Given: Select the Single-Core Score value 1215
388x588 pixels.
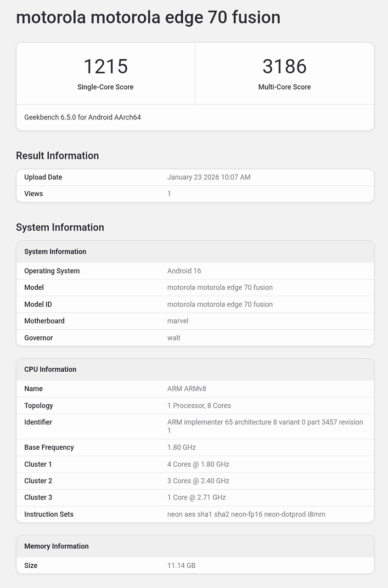Looking at the screenshot, I should (x=105, y=67).
